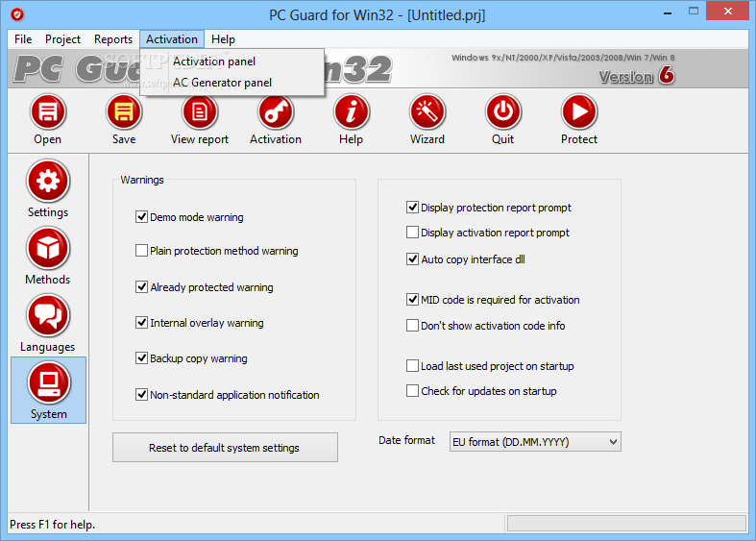Launch the Wizard toolbar icon
The image size is (756, 541).
click(427, 112)
